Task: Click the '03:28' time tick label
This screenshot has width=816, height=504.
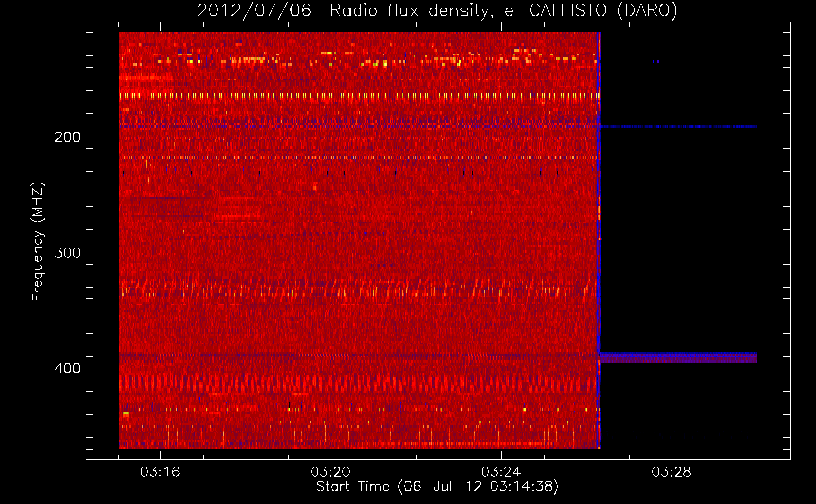Action: [671, 472]
